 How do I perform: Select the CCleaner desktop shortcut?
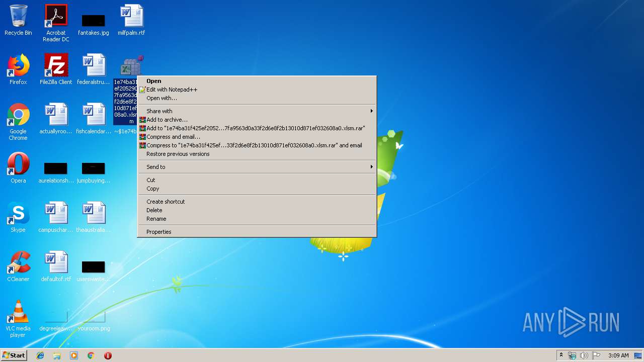(x=18, y=267)
